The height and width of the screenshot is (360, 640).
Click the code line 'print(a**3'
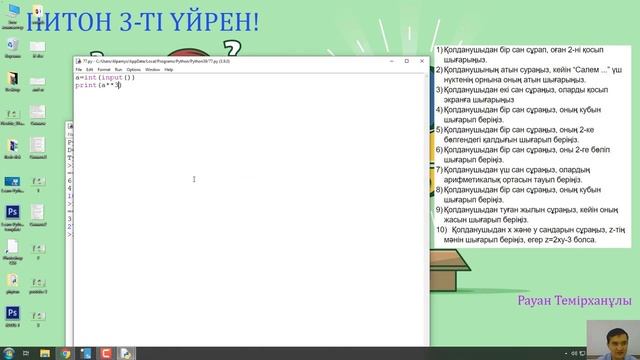coord(98,85)
